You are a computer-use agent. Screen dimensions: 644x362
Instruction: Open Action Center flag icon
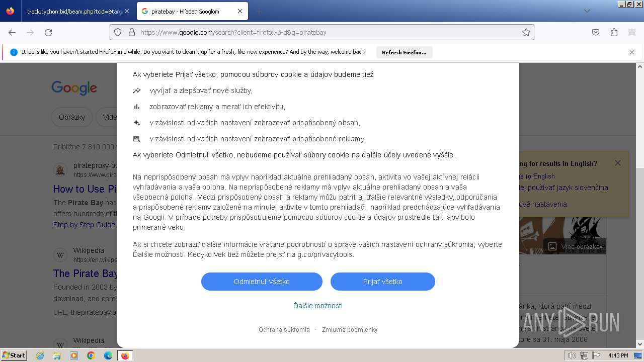point(596,355)
